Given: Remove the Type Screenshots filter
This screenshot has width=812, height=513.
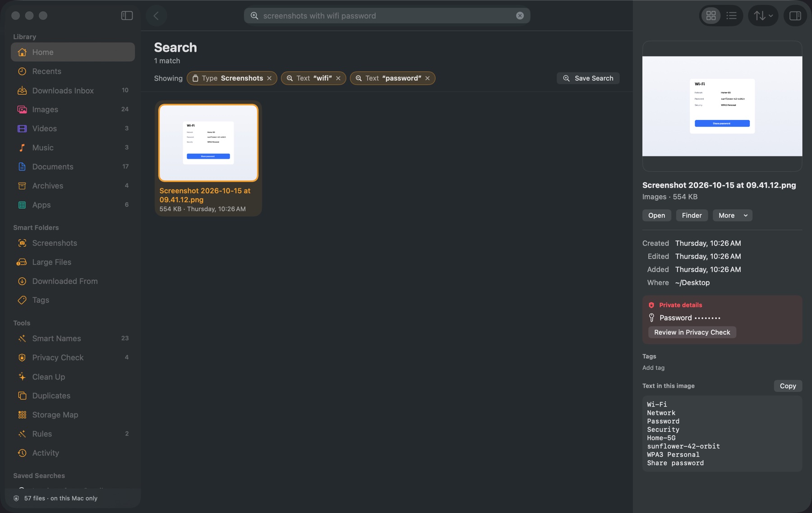Looking at the screenshot, I should coord(269,78).
